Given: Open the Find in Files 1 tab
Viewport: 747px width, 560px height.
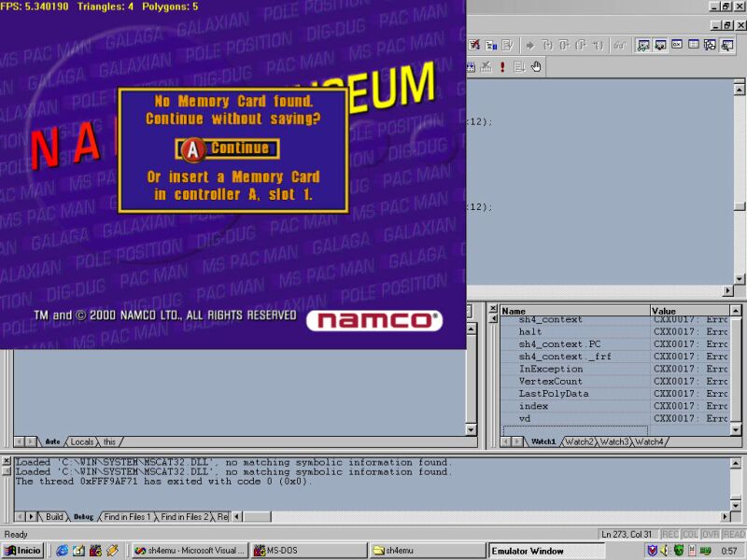Looking at the screenshot, I should coord(127,517).
